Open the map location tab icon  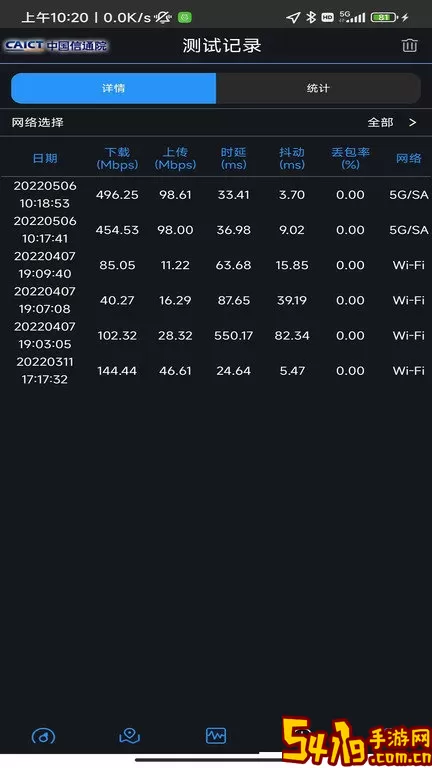(x=130, y=735)
